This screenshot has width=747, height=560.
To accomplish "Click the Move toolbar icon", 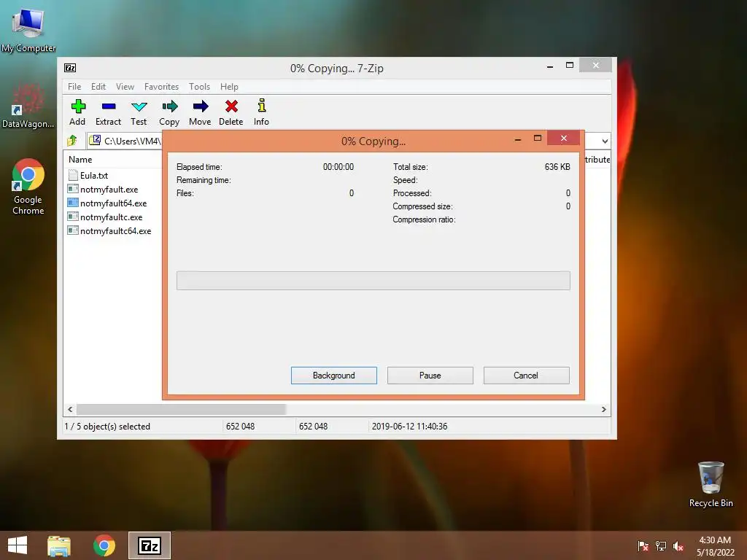I will pos(200,106).
